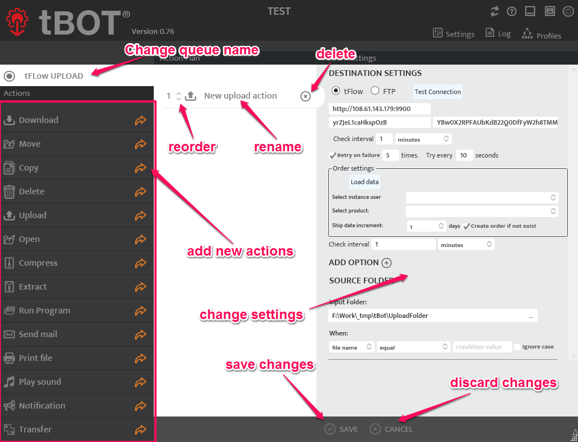Click the Notification megaphone icon
Image resolution: width=581 pixels, height=443 pixels.
click(x=9, y=406)
